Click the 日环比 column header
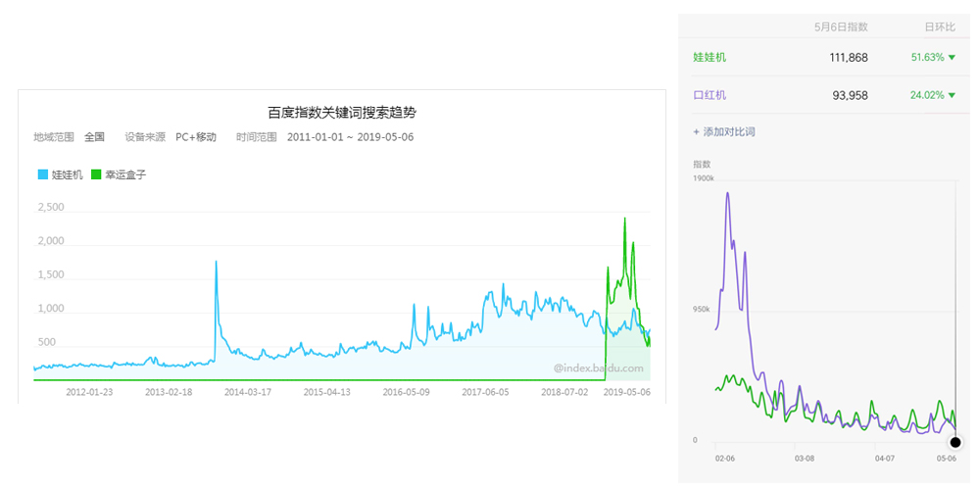The height and width of the screenshot is (490, 980). [940, 26]
